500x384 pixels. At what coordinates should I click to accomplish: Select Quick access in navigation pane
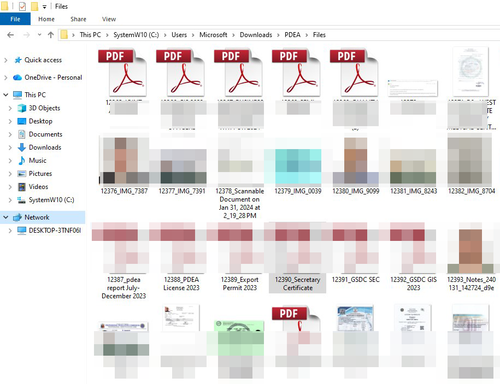tap(43, 60)
